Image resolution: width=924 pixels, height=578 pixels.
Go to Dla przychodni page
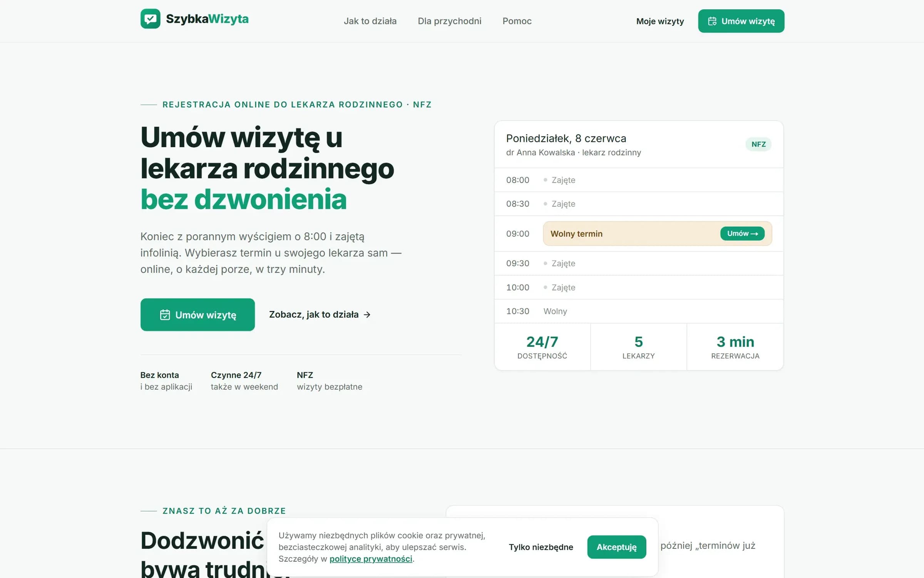pyautogui.click(x=449, y=21)
